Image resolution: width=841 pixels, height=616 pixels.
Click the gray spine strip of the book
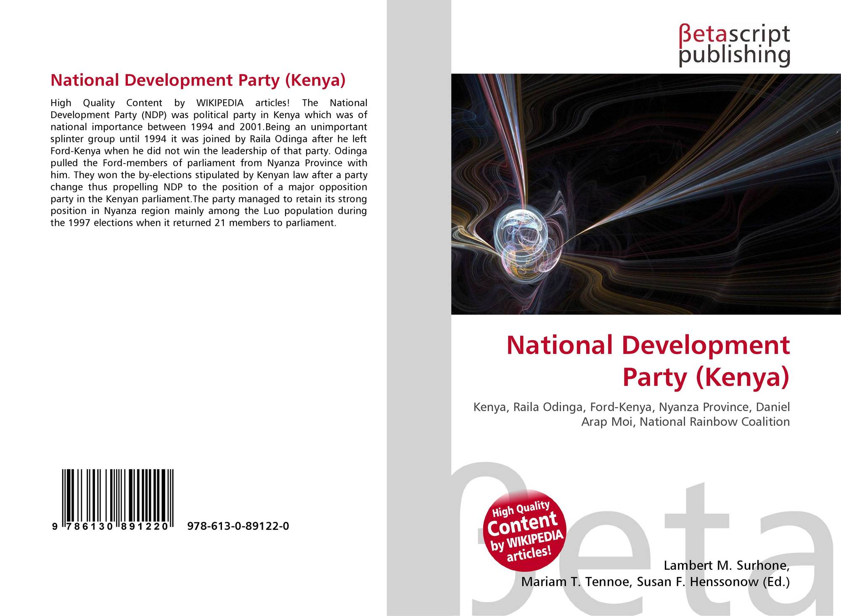point(419,308)
